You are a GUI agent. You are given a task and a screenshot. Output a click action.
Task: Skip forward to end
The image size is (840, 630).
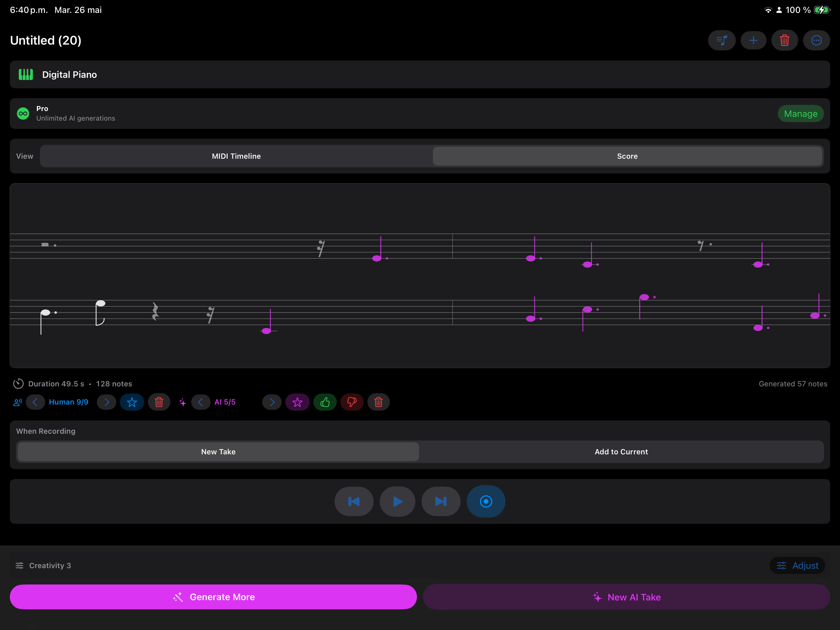(x=441, y=501)
